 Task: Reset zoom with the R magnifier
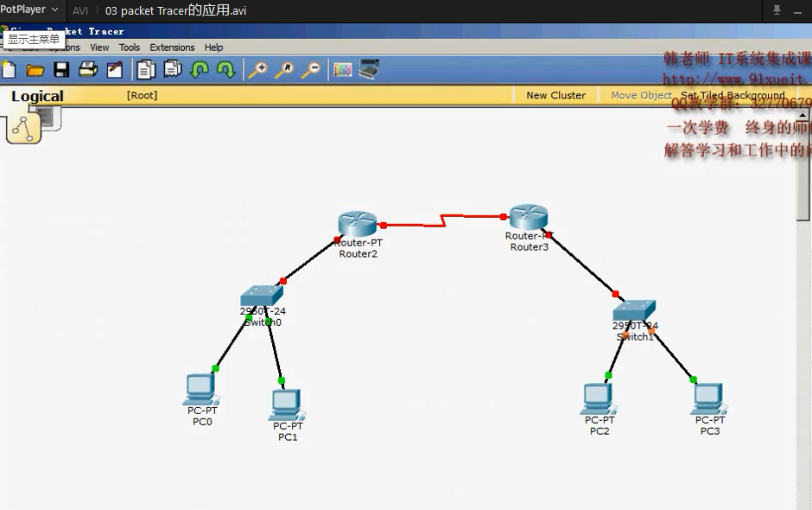[x=284, y=70]
